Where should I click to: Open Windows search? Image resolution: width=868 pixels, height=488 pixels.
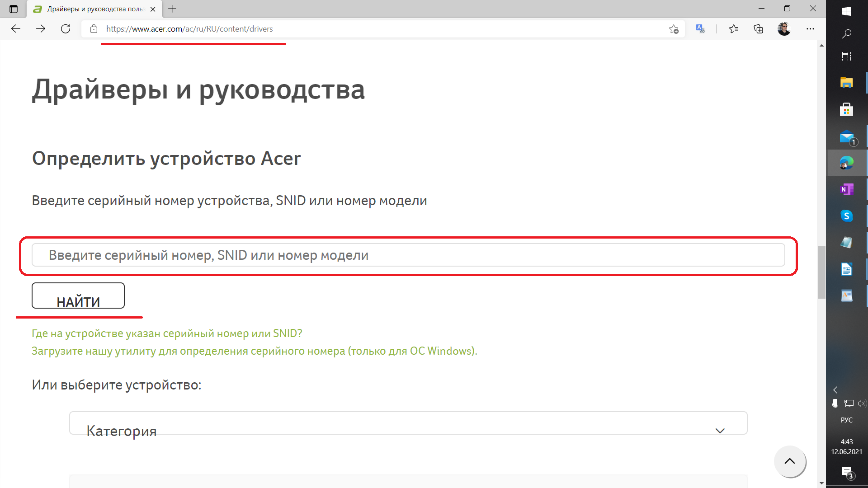point(847,34)
